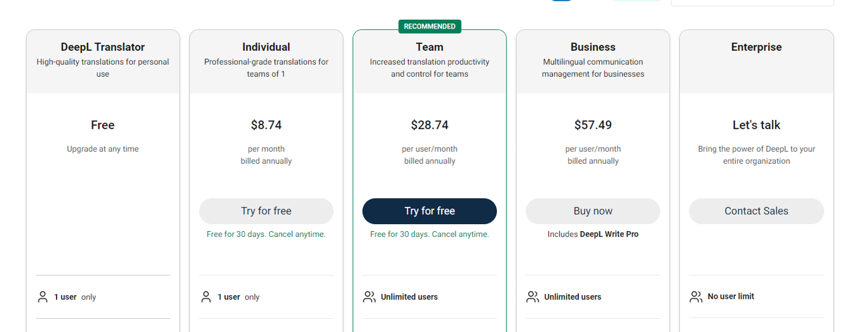
Task: Click the users icon beside No user limit
Action: point(696,296)
